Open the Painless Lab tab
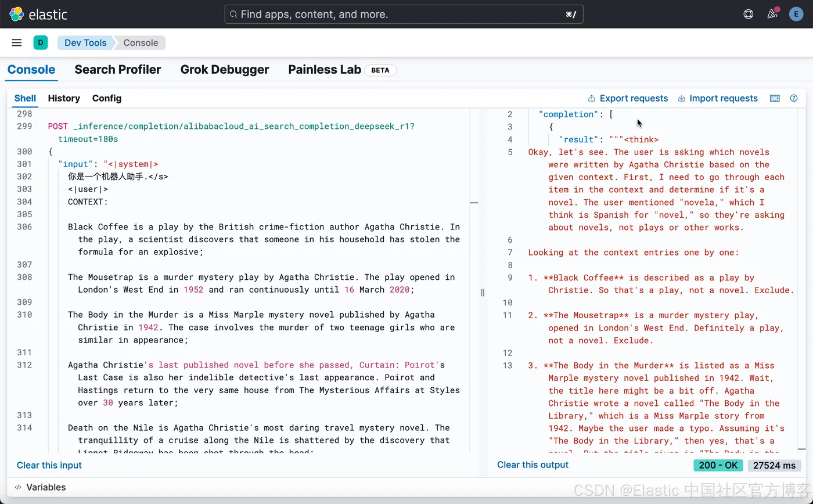This screenshot has height=504, width=813. coord(325,70)
